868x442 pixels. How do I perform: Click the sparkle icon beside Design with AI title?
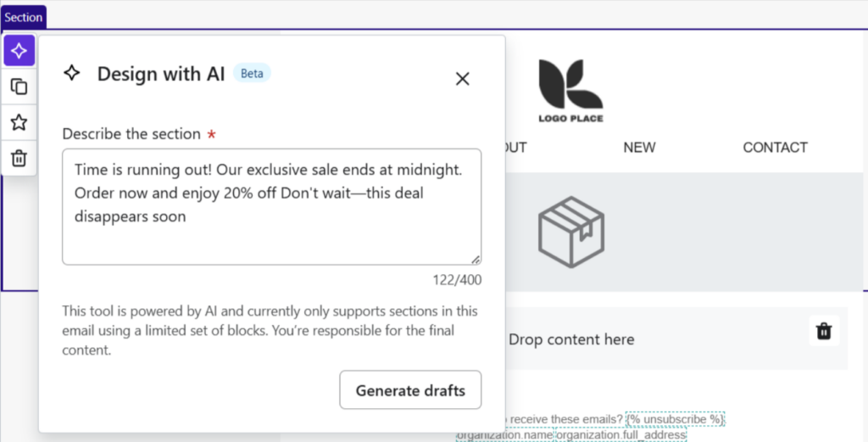72,73
